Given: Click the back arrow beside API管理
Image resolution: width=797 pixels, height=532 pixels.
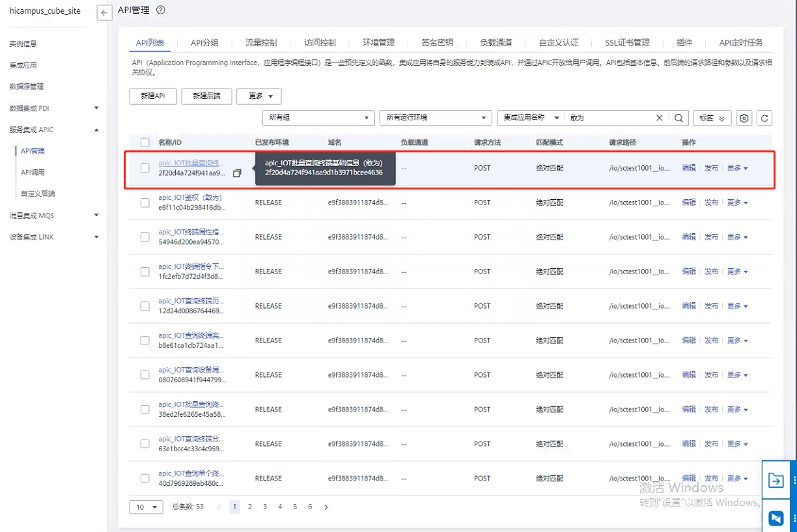Looking at the screenshot, I should point(104,13).
